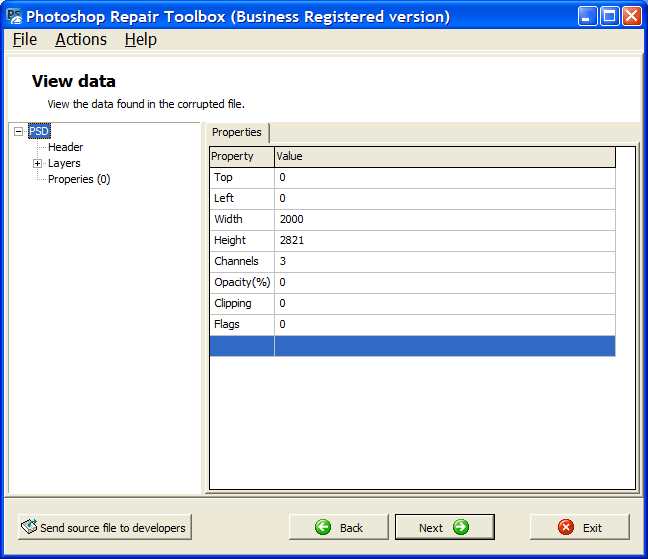Viewport: 648px width, 559px height.
Task: Click the Flags property label
Action: click(x=226, y=324)
